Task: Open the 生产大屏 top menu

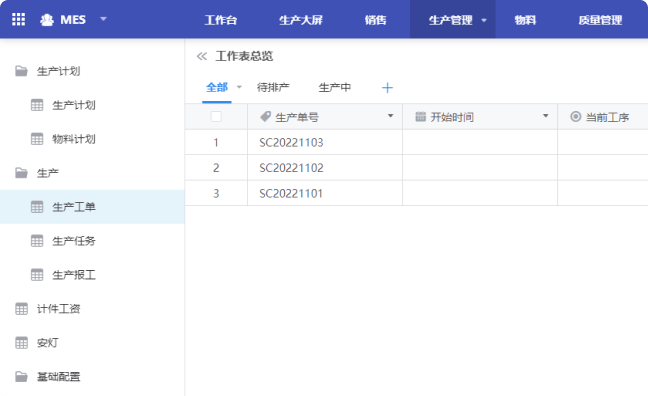Action: (301, 20)
